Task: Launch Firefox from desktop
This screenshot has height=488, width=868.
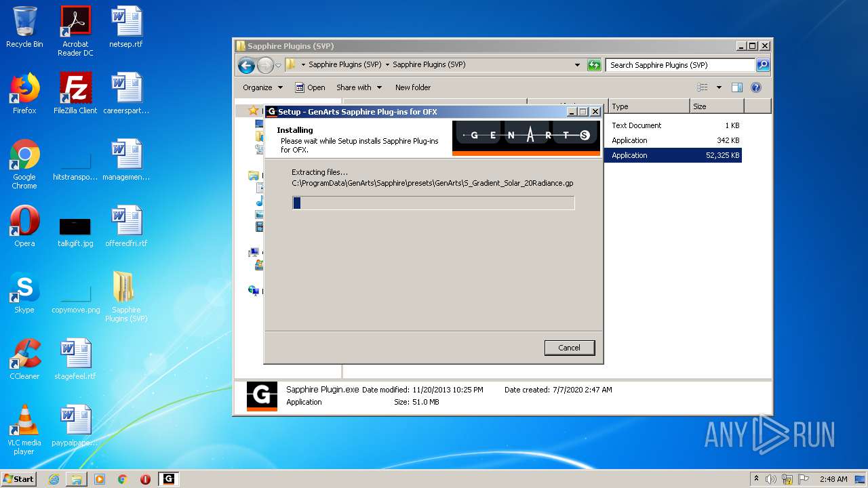Action: [x=24, y=94]
